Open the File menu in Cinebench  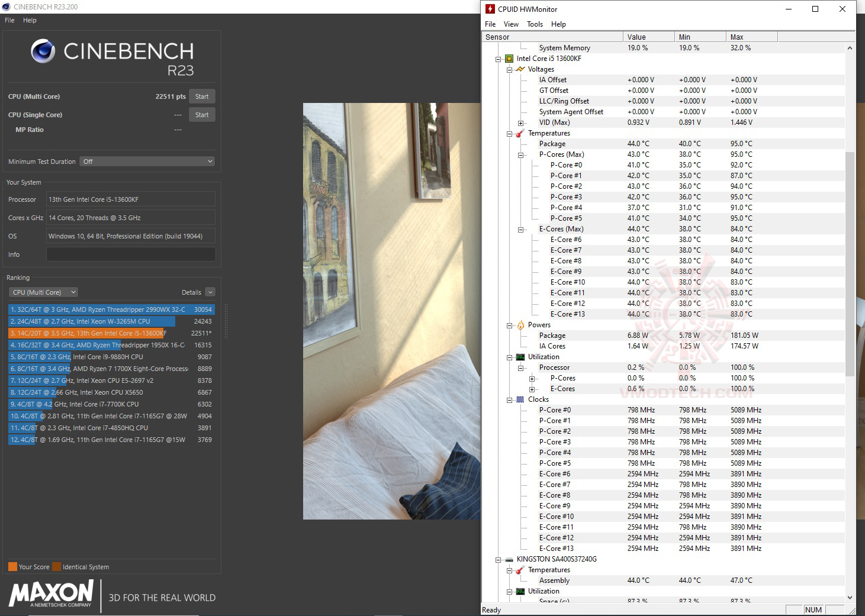click(x=9, y=20)
